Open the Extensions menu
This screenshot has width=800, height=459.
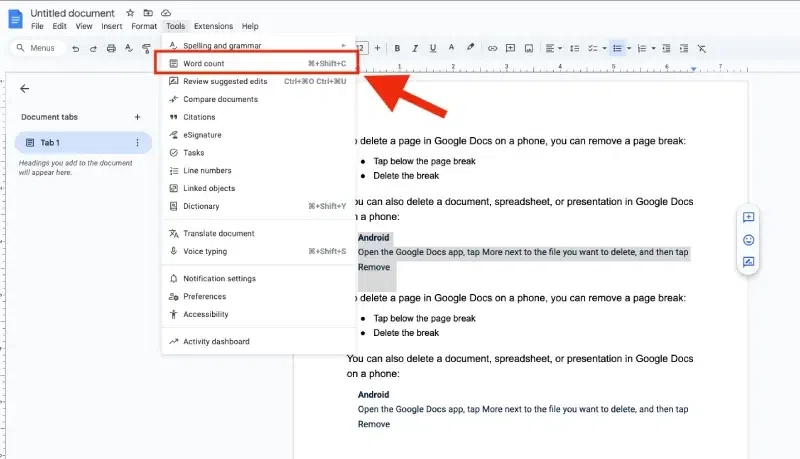[213, 26]
